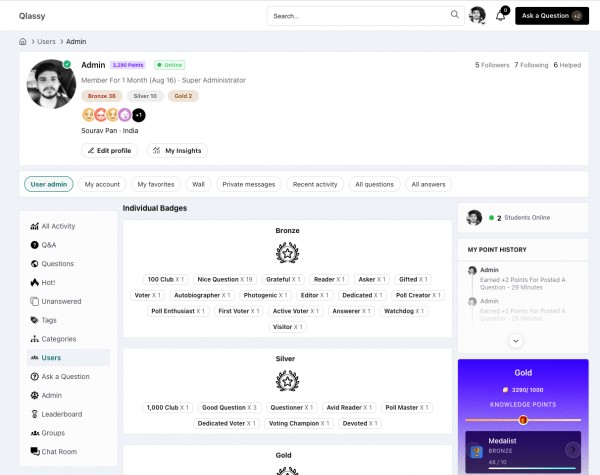Click the home icon in breadcrumb
The width and height of the screenshot is (600, 475).
point(23,41)
